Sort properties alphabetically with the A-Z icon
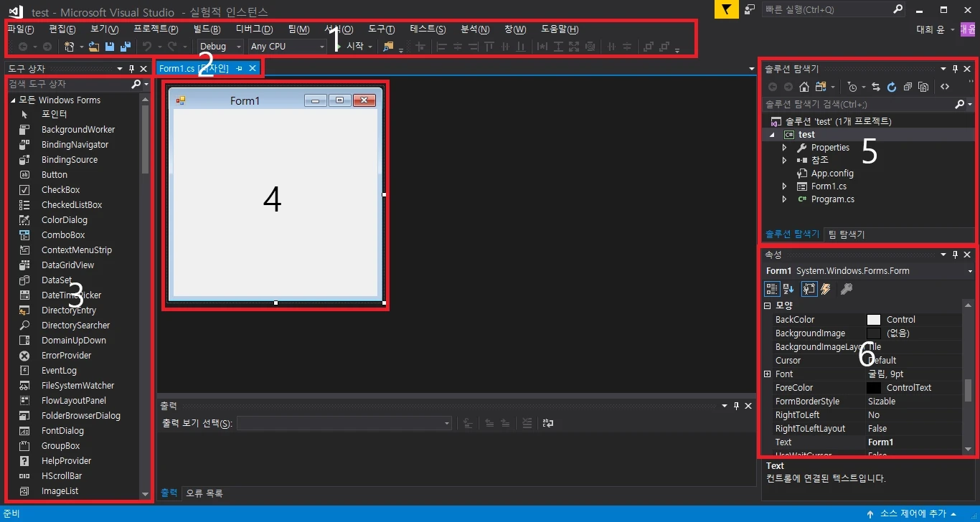Screen dimensions: 980x522 pyautogui.click(x=788, y=289)
